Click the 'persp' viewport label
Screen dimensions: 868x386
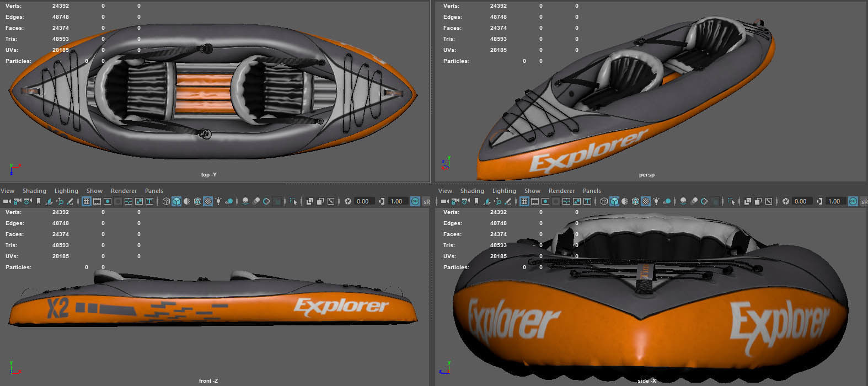[x=646, y=175]
